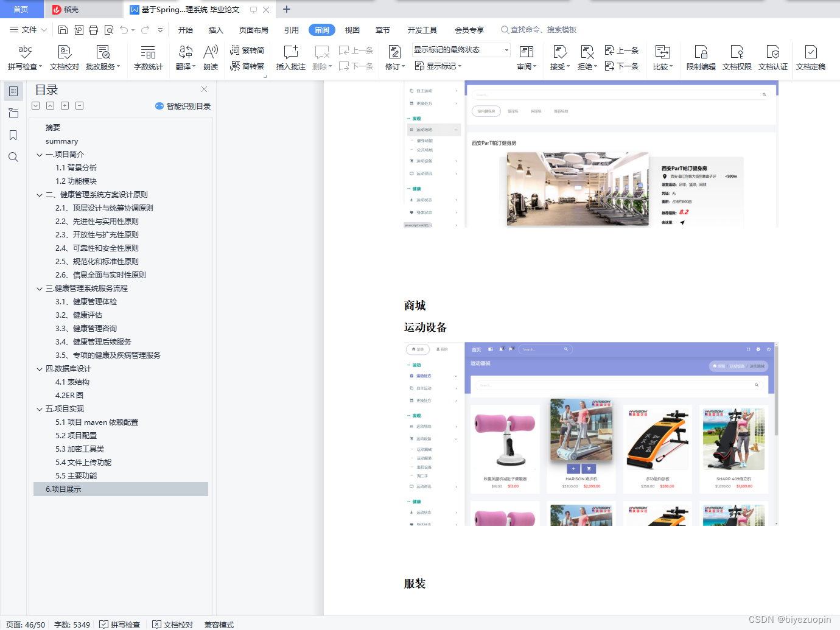Click the down-chevron box icon in 目录 panel
The height and width of the screenshot is (630, 840).
(x=35, y=106)
